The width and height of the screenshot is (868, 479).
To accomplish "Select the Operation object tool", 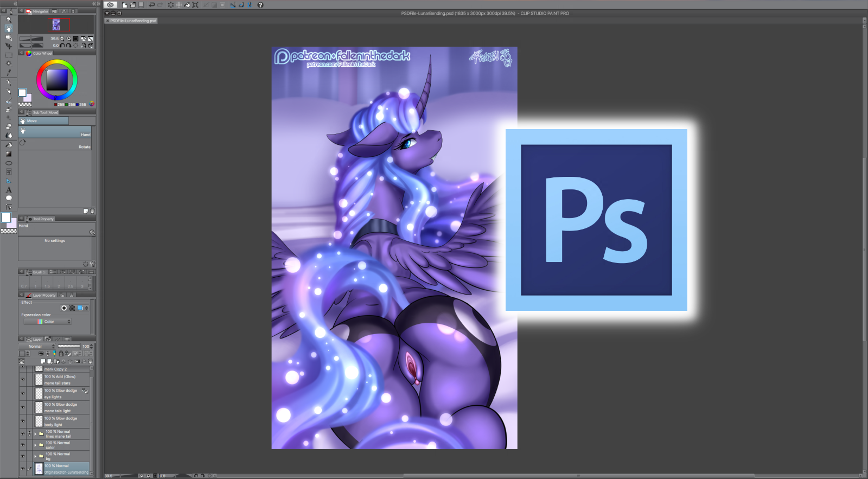I will click(x=9, y=37).
